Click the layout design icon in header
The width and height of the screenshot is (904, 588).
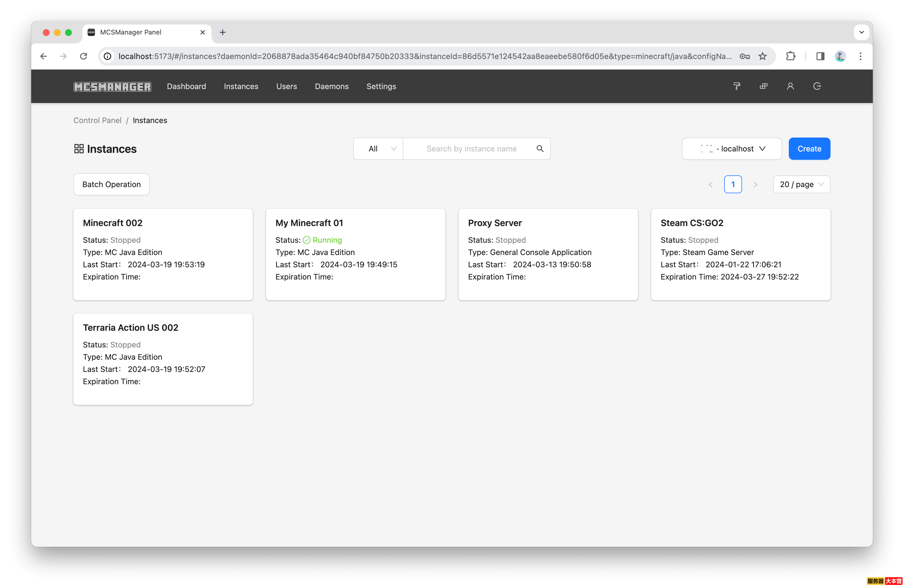(763, 86)
